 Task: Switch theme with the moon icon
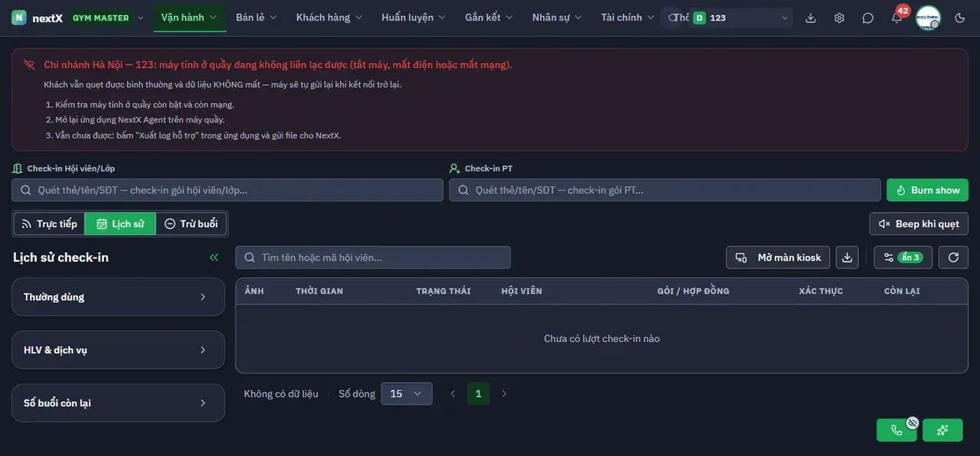tap(960, 18)
